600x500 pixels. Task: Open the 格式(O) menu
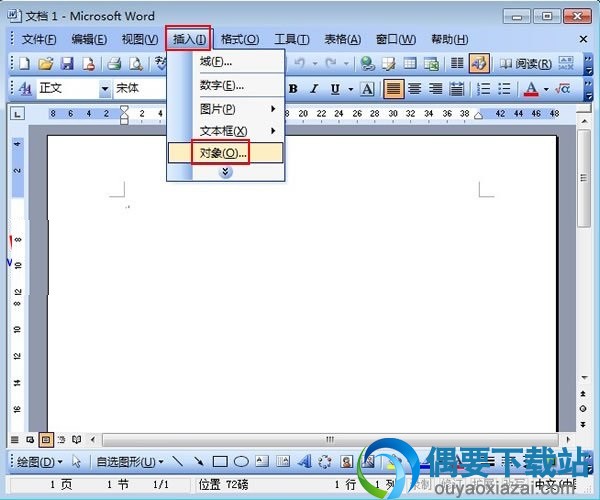coord(240,39)
